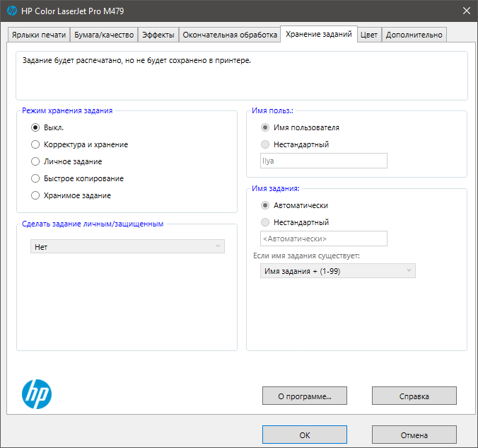This screenshot has width=478, height=448.
Task: Click the user name field containing Ilya
Action: 324,161
